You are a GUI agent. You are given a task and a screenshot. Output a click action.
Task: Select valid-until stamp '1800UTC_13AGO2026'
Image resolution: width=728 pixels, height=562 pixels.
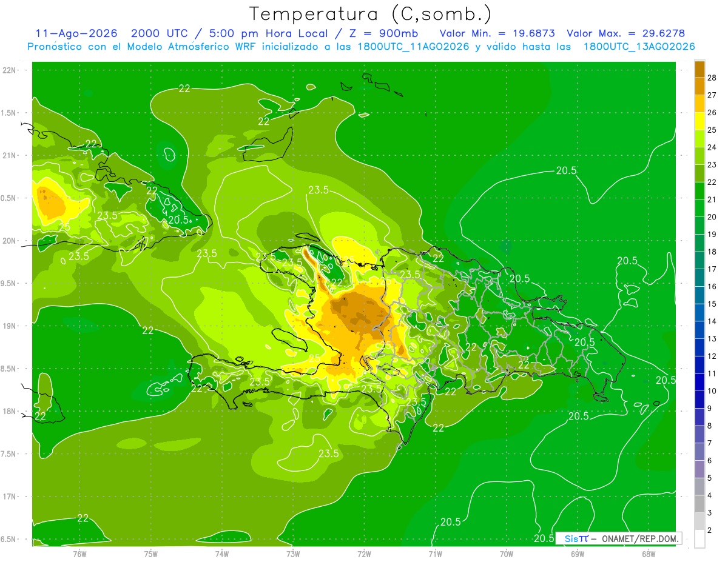coord(639,47)
